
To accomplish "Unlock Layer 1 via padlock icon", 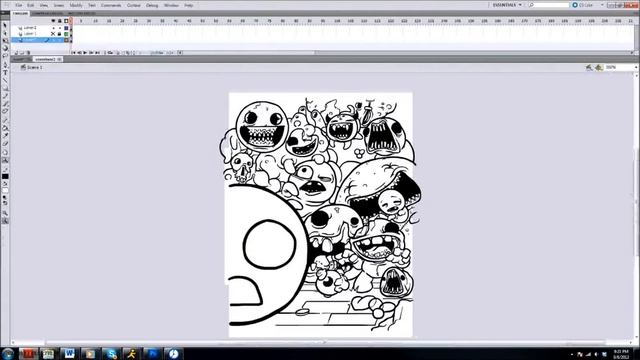I will (x=60, y=34).
